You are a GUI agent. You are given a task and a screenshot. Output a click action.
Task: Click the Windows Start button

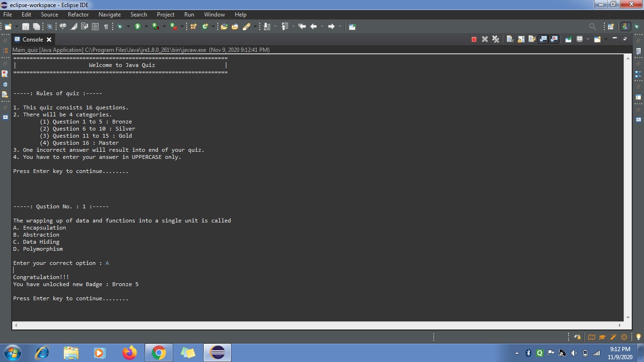(12, 353)
